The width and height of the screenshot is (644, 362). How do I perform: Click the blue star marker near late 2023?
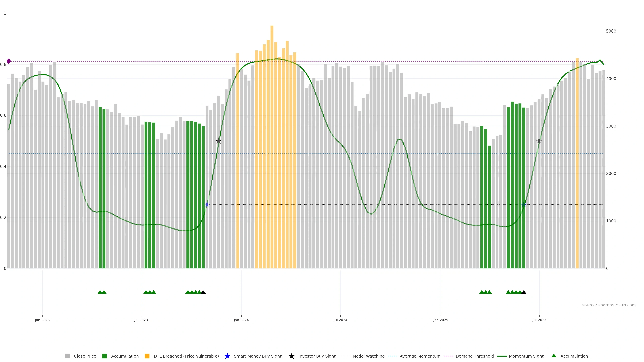pos(207,205)
